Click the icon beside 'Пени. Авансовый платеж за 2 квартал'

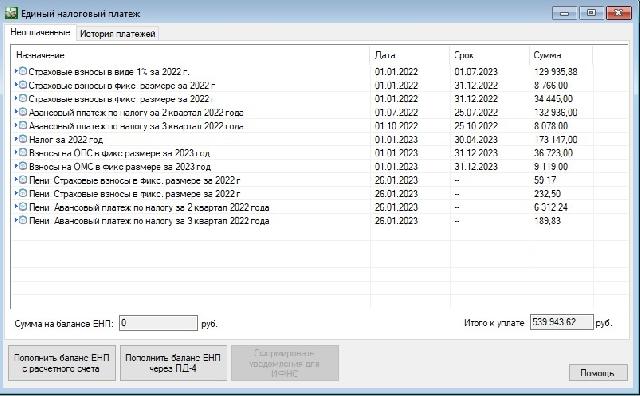[23, 207]
